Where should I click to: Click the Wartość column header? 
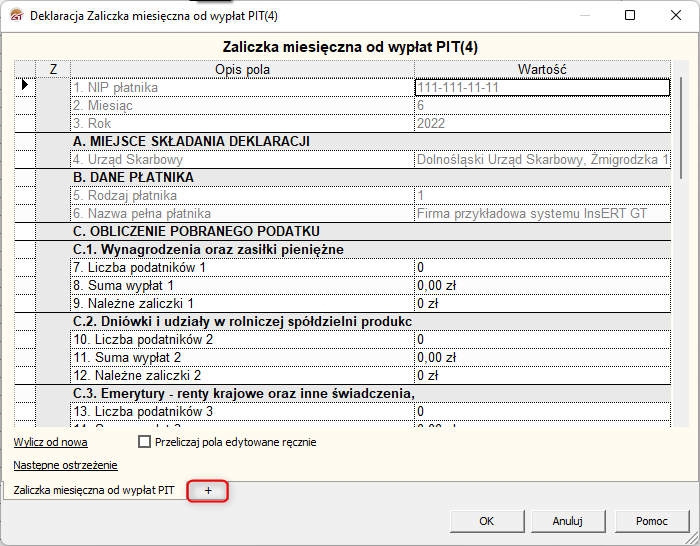542,69
